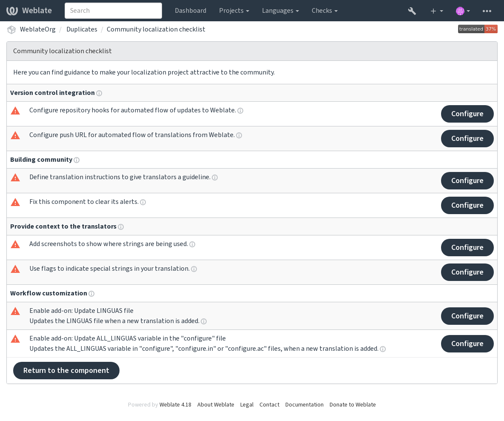Click info icon after Add screenshots text
The height and width of the screenshot is (421, 504).
coord(192,244)
